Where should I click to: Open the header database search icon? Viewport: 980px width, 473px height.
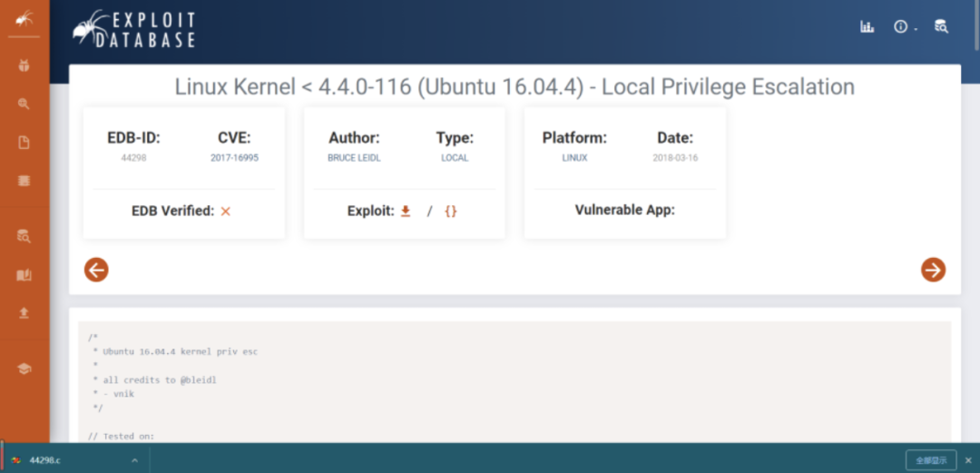tap(941, 26)
